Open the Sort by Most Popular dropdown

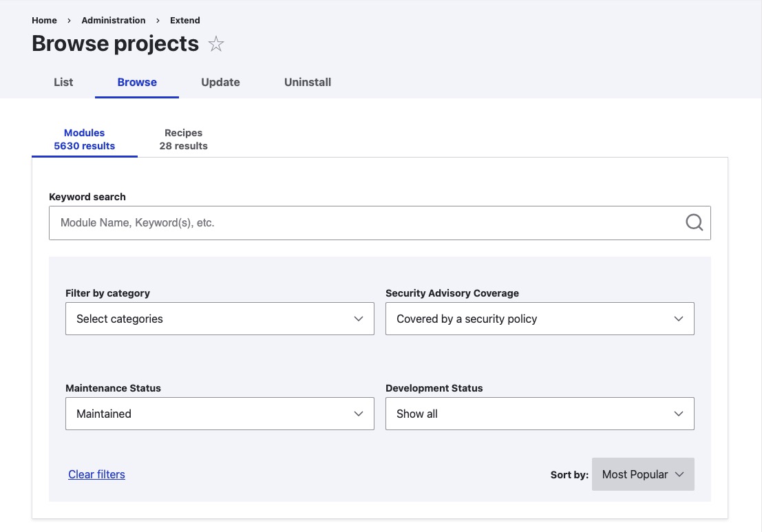[642, 474]
